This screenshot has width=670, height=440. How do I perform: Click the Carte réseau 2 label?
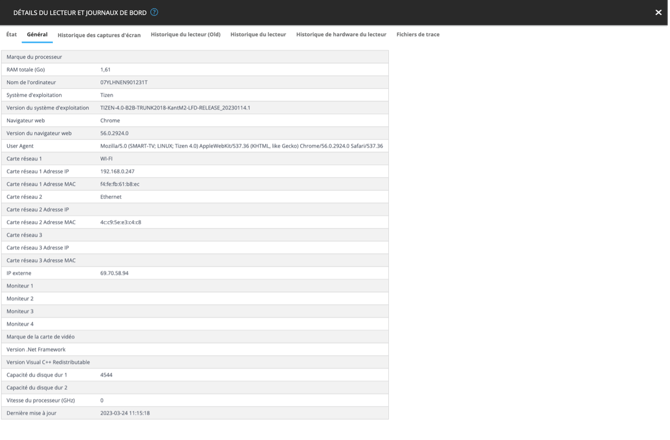24,197
